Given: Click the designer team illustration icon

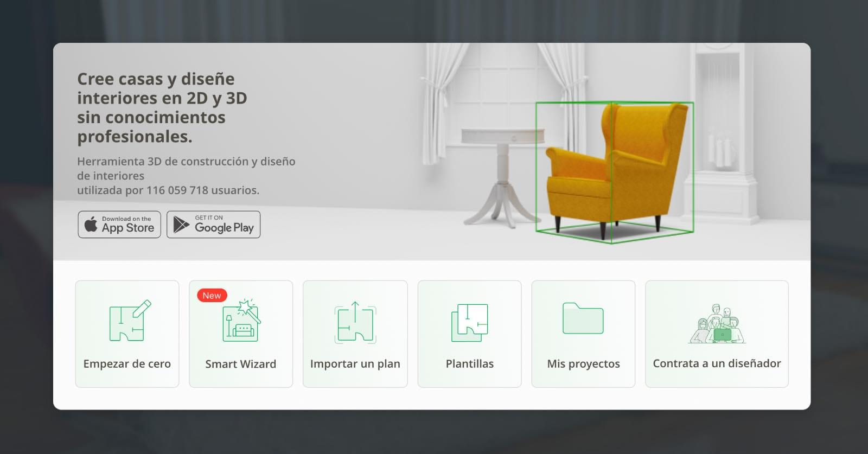Looking at the screenshot, I should tap(717, 324).
